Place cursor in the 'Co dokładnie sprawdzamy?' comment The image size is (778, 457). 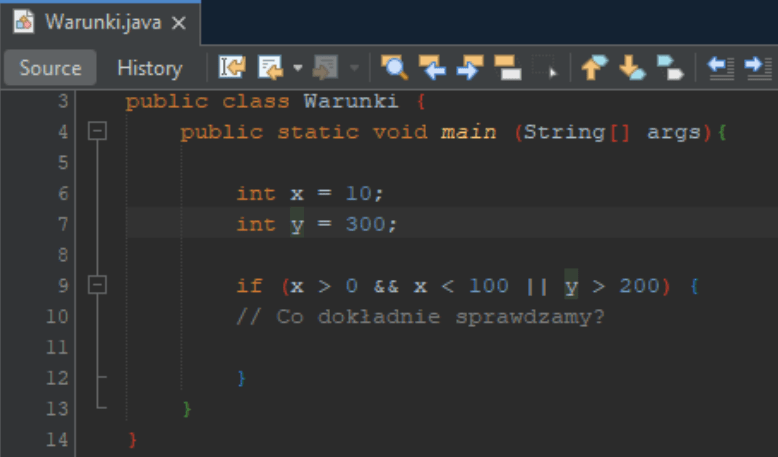[420, 317]
